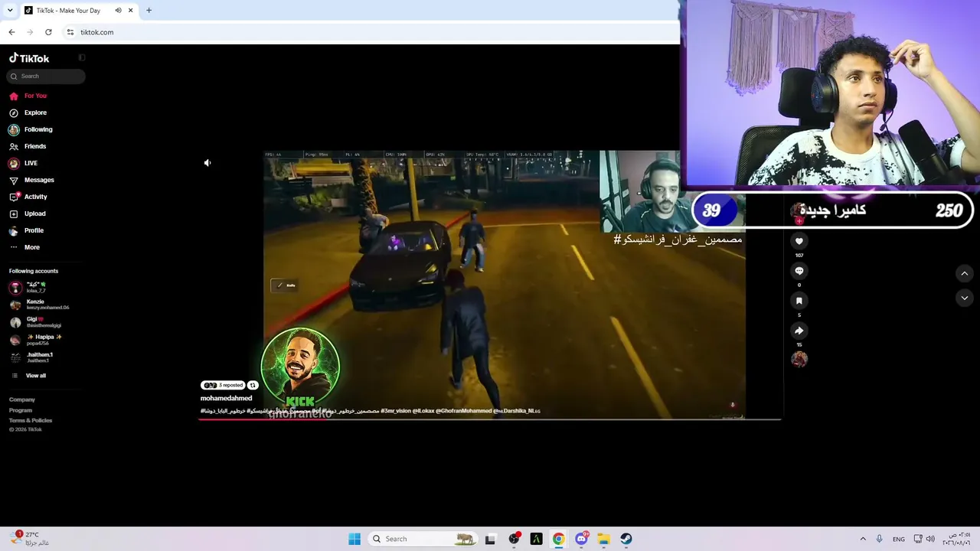Reload the TikTok page
Viewport: 980px width, 551px height.
(48, 32)
